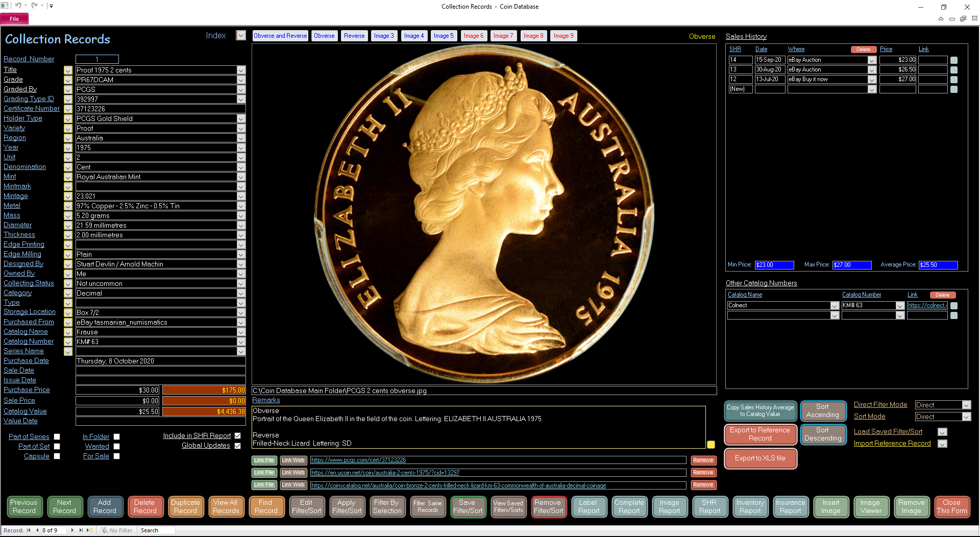Open the pcgs.com cert link
Screen dimensions: 980x537
pos(358,460)
